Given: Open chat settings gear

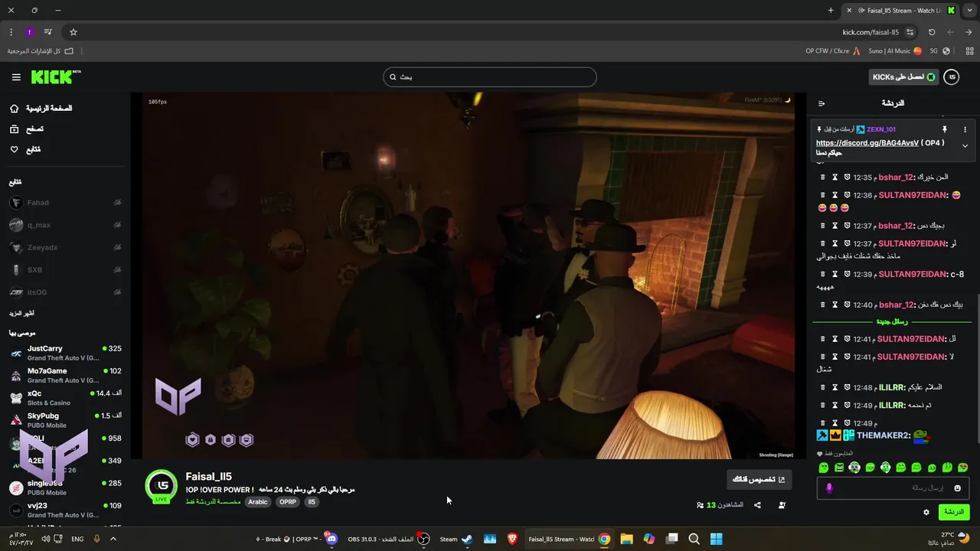Looking at the screenshot, I should pos(926,512).
